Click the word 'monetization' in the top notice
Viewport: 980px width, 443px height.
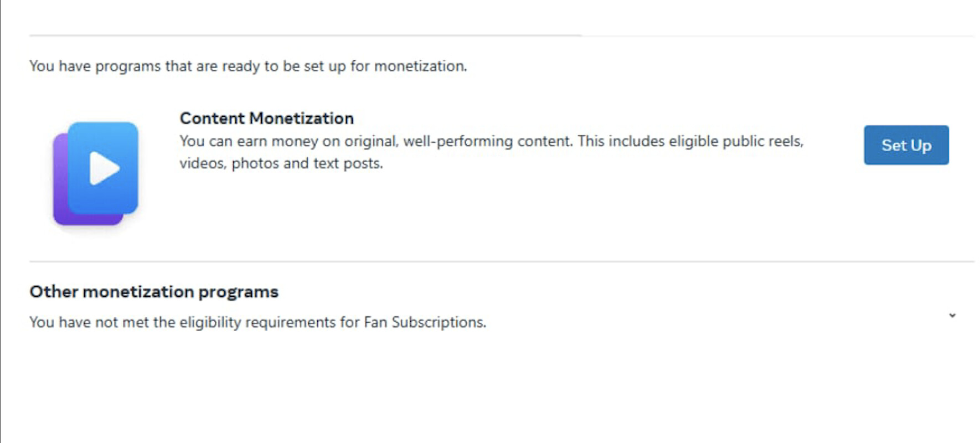[419, 66]
